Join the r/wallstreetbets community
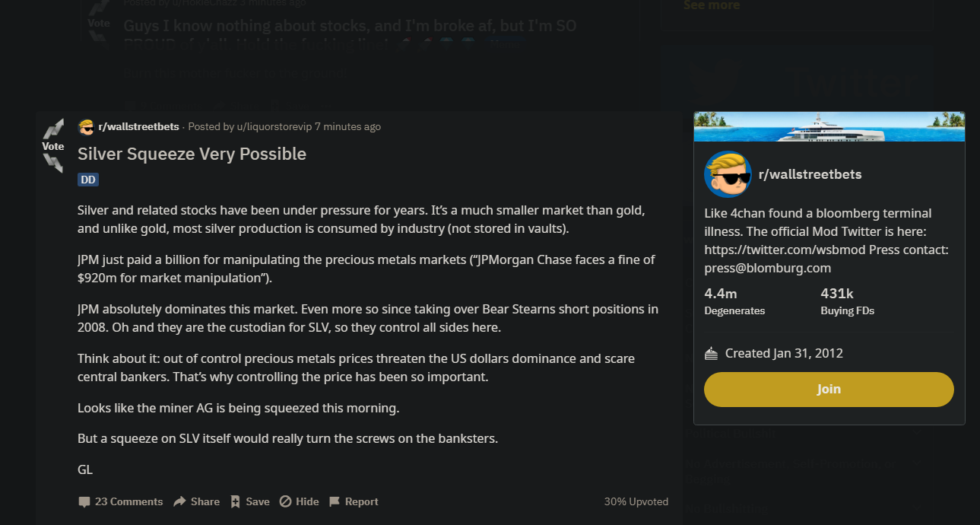 [x=829, y=390]
